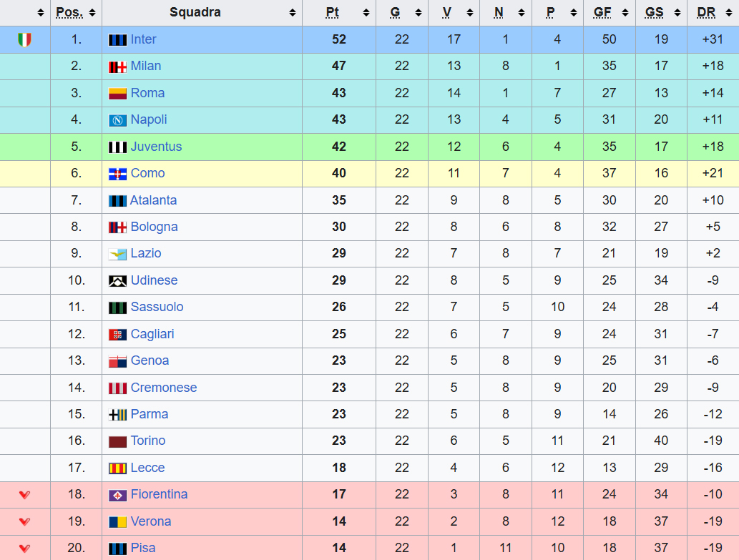Click the GS column header abbreviation
The width and height of the screenshot is (739, 560).
pyautogui.click(x=654, y=13)
